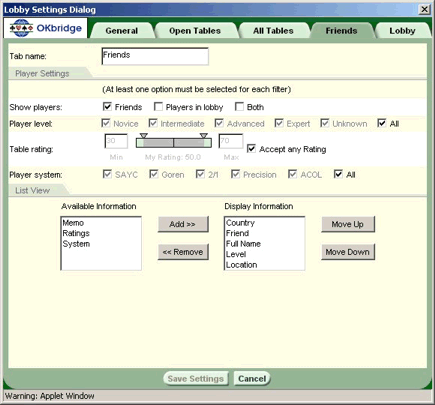
Task: Click the left table rating slider handle
Action: [144, 136]
